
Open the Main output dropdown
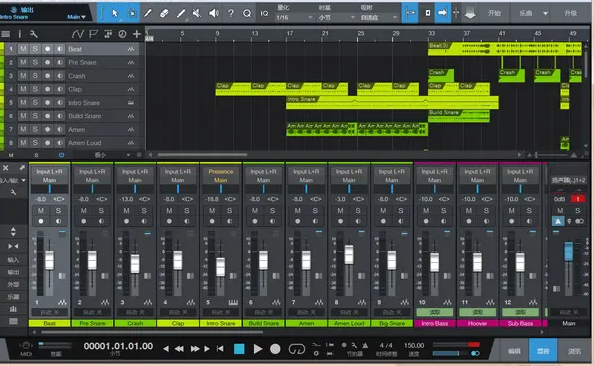point(77,17)
